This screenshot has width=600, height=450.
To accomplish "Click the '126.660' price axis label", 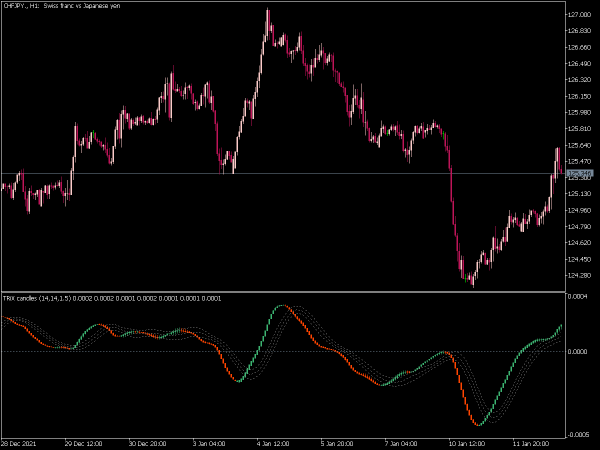I will (x=580, y=47).
